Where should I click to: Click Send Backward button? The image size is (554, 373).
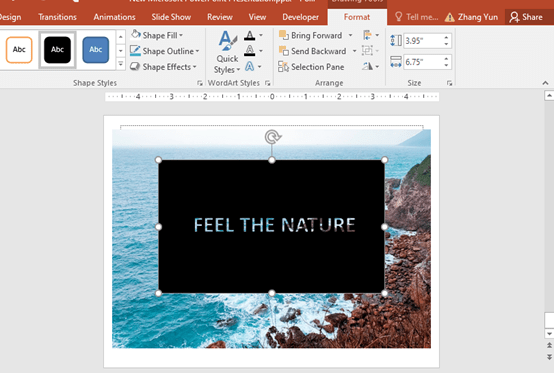click(x=312, y=51)
